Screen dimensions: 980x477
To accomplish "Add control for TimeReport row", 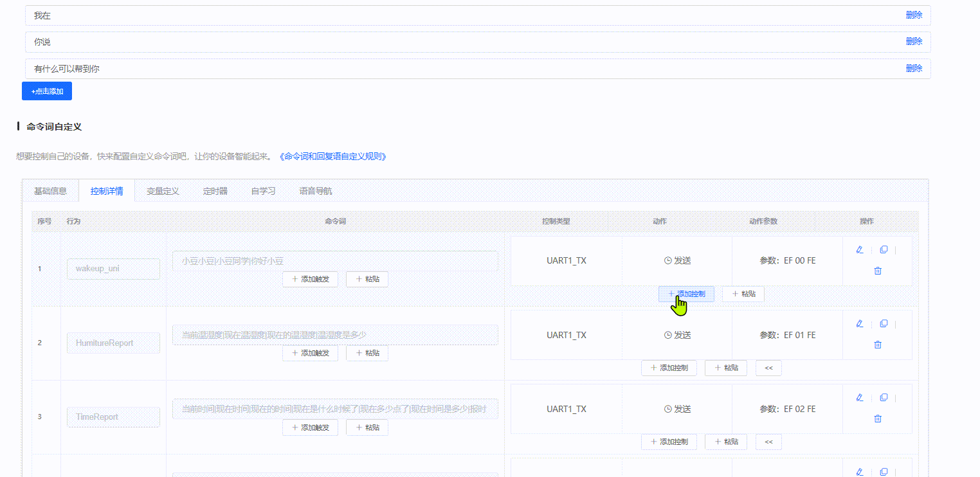I will pos(669,442).
